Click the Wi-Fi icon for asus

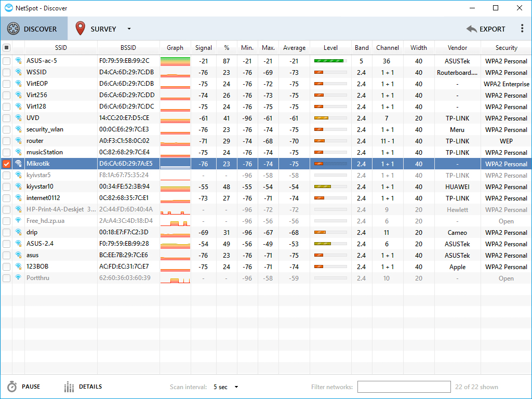coord(18,255)
